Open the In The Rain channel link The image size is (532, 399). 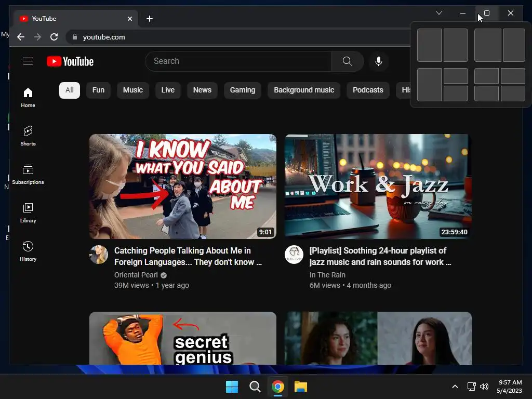pos(327,275)
